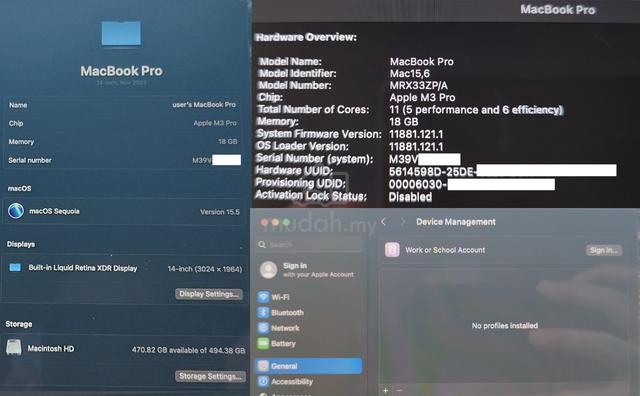
Task: Click the search magnifier icon
Action: 262,245
